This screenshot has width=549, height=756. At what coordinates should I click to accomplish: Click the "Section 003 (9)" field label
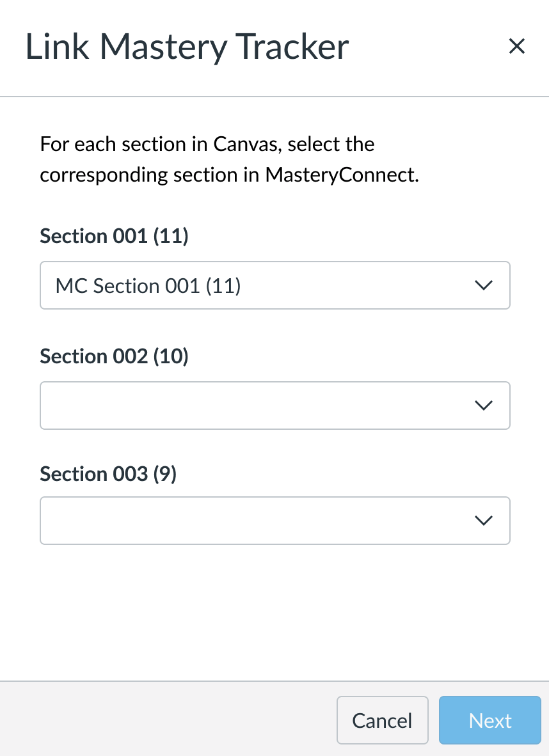pos(107,473)
